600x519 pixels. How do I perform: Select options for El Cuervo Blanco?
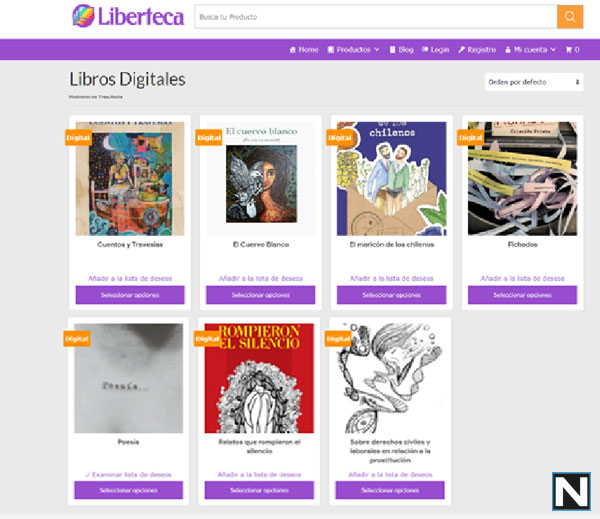click(261, 295)
